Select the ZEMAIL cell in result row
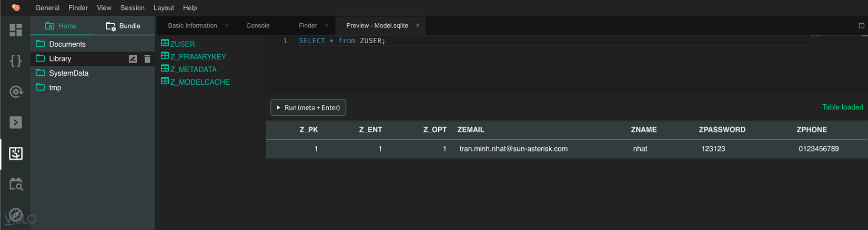 point(513,149)
